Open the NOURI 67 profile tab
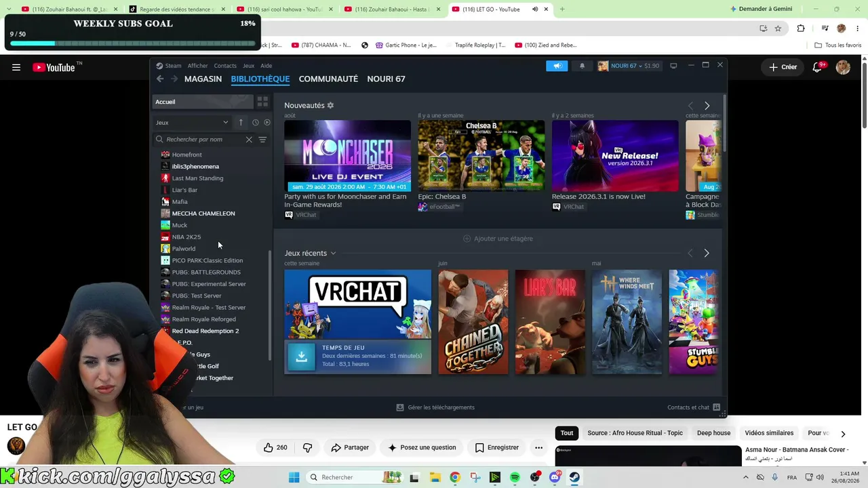The height and width of the screenshot is (488, 868). [x=386, y=79]
